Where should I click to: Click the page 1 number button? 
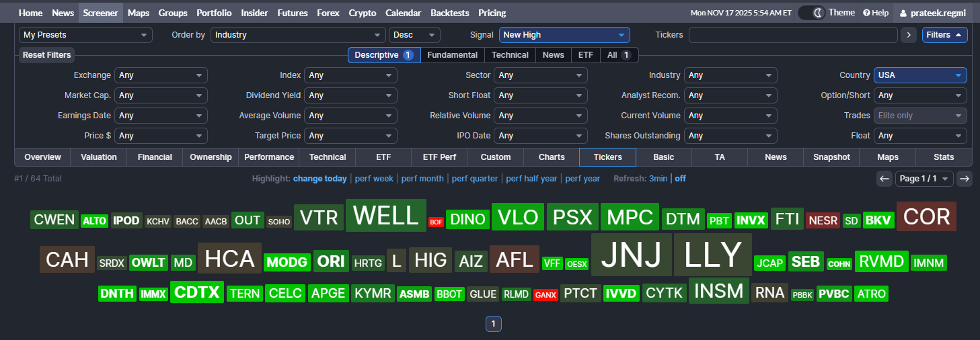coord(493,324)
